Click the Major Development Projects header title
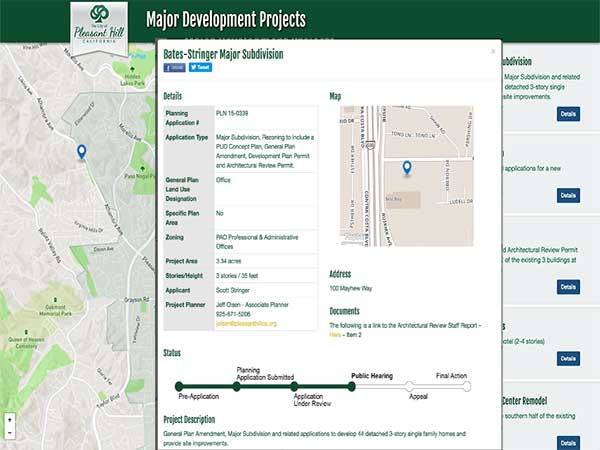The width and height of the screenshot is (600, 450). 226,20
